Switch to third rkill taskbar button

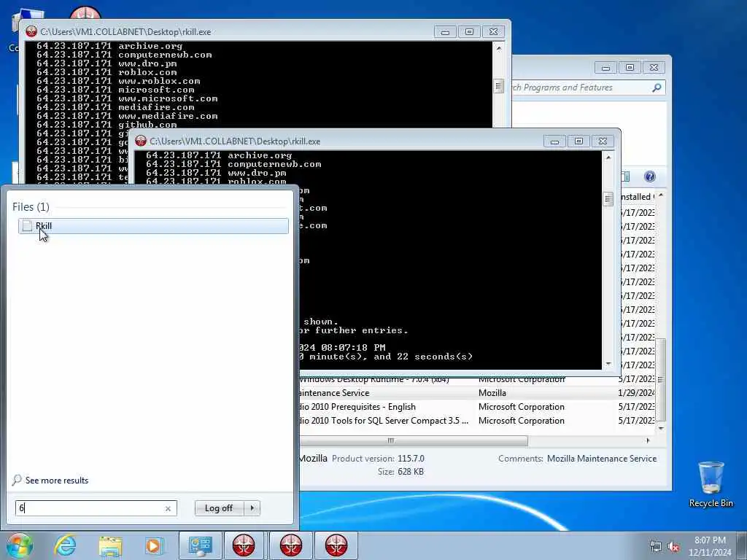coord(336,545)
